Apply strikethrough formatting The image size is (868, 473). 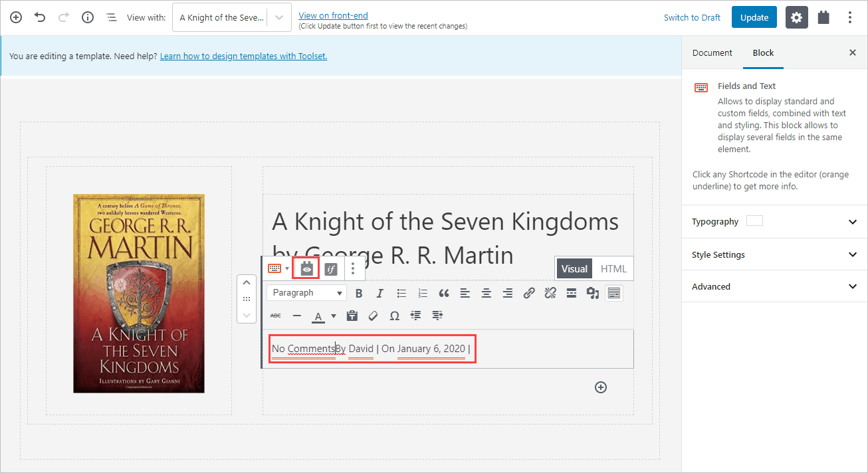tap(276, 316)
